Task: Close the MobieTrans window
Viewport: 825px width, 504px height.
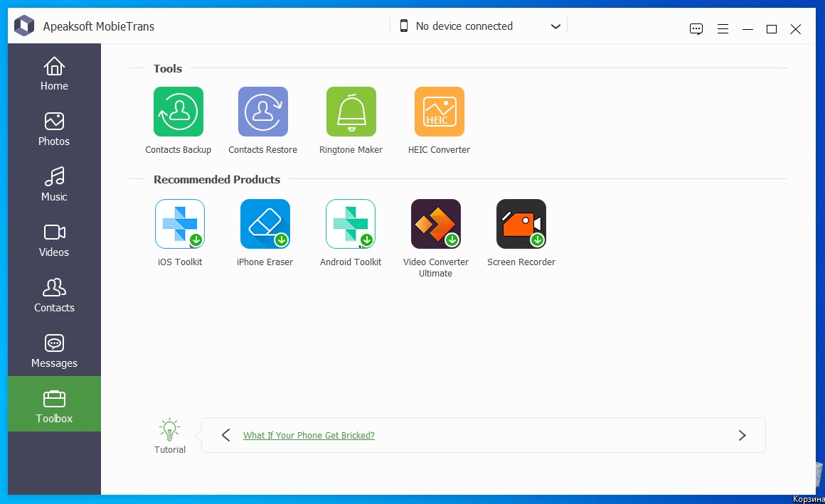Action: click(x=796, y=29)
